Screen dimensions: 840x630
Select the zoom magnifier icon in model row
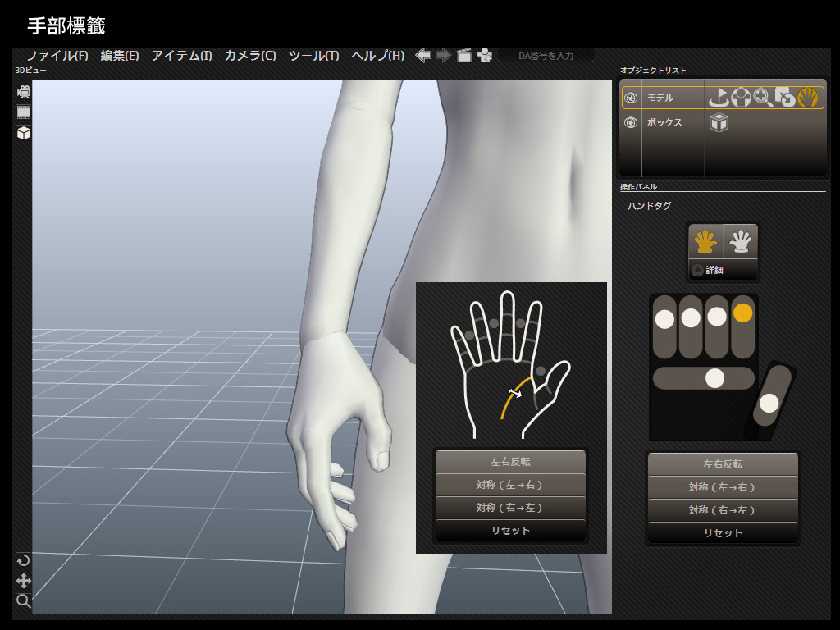763,98
